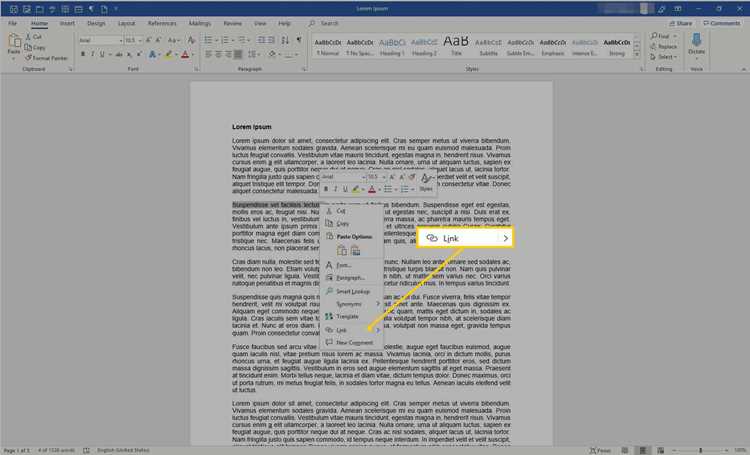Screen dimensions: 750x455
Task: Click Keep Source Formatting paste option icon
Action: (x=342, y=250)
